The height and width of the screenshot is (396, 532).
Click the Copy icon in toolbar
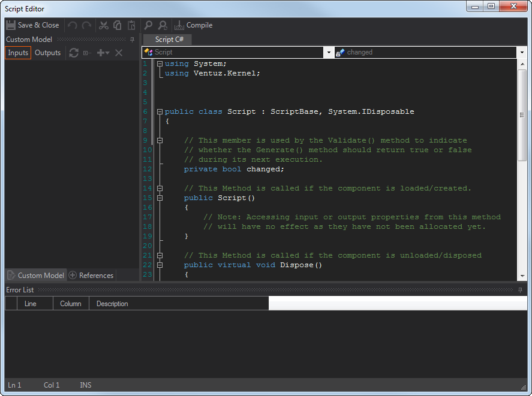(118, 25)
